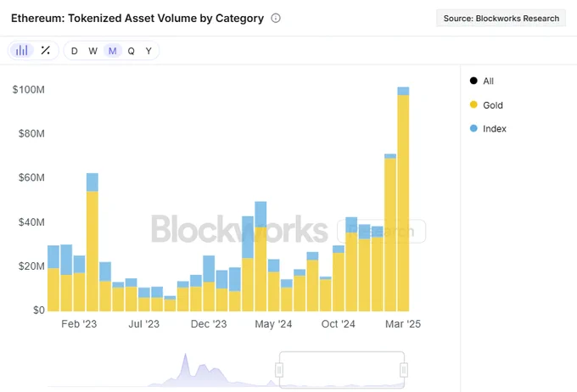Click the tallest Mar '25 gold bar
This screenshot has width=577, height=392.
pyautogui.click(x=403, y=203)
